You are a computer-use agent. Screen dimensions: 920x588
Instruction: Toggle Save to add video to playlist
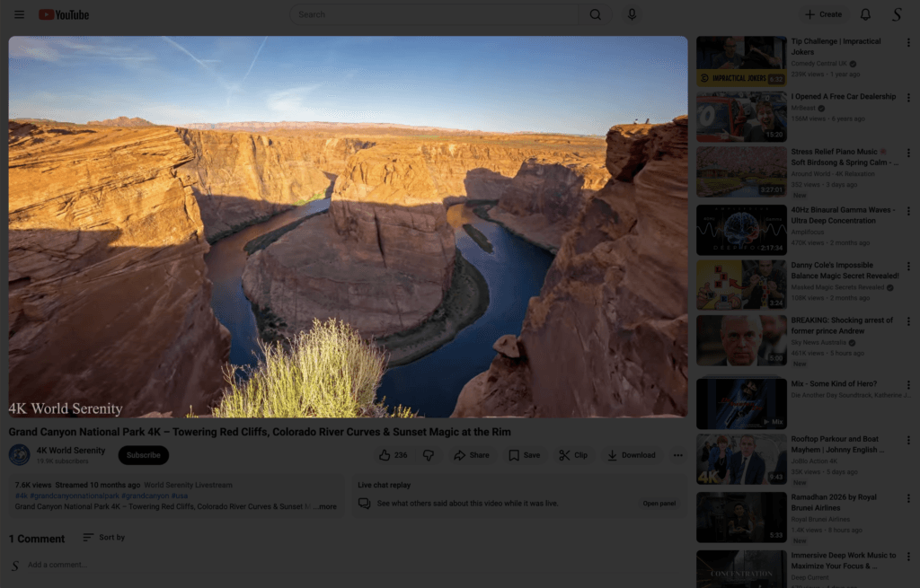[522, 455]
